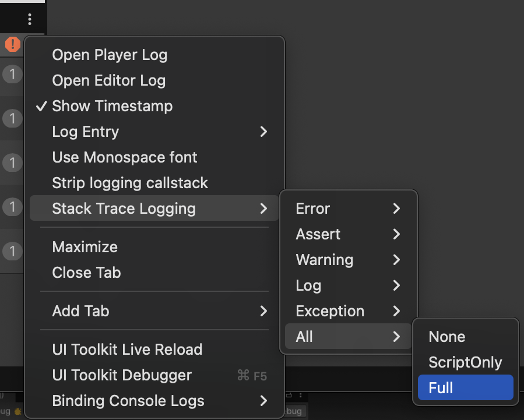The width and height of the screenshot is (524, 420).
Task: Click the orange error notification icon
Action: [12, 44]
